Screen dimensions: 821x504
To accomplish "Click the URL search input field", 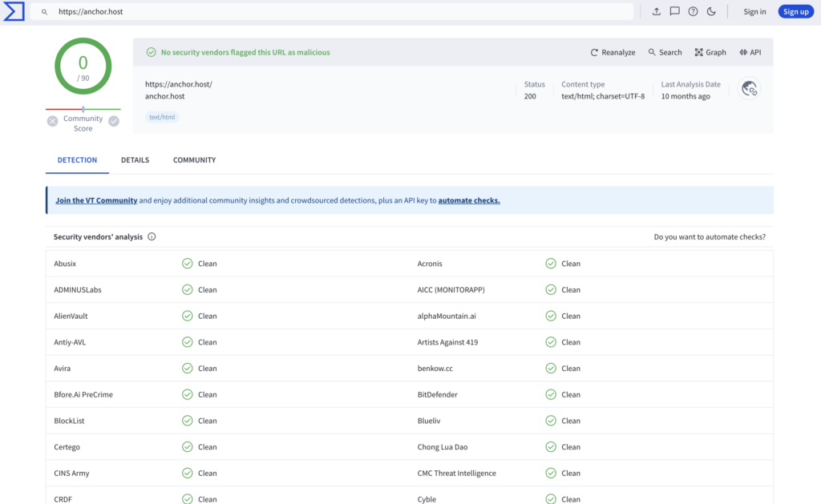I will point(337,12).
